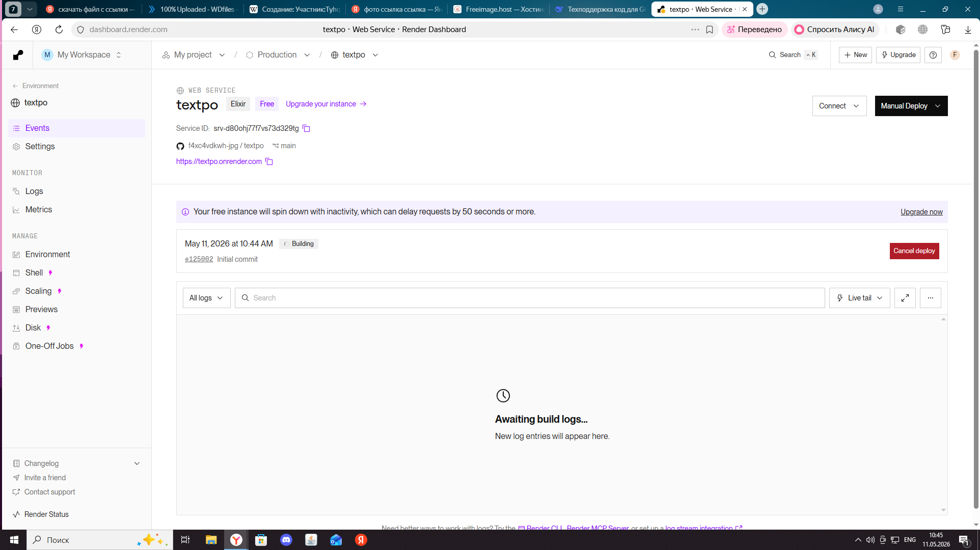Image resolution: width=980 pixels, height=550 pixels.
Task: Open Disk in the sidebar
Action: coord(76,328)
